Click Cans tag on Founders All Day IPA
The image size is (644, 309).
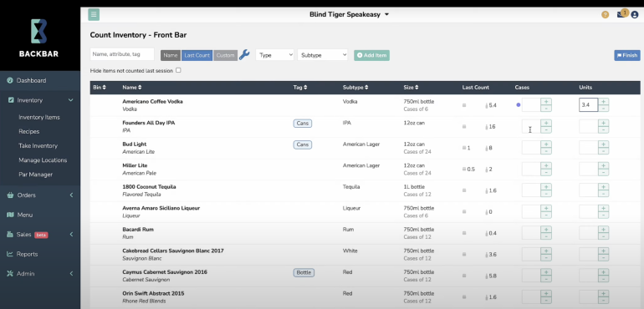click(x=302, y=123)
